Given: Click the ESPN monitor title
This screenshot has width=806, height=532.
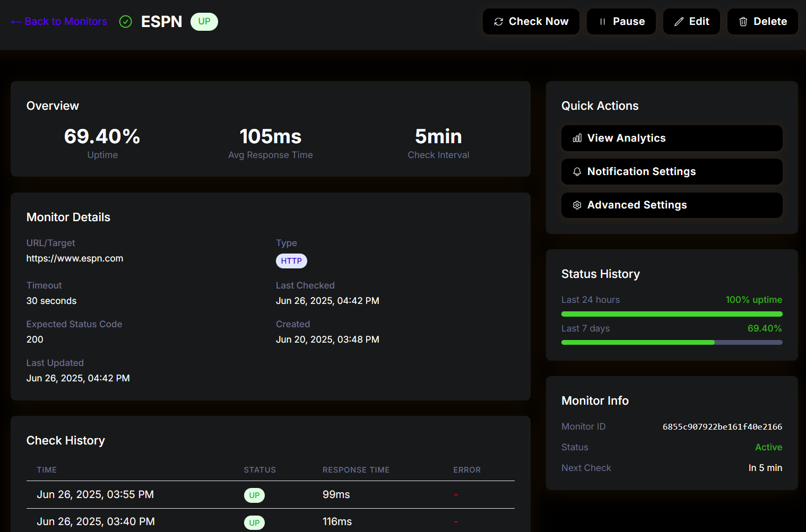Looking at the screenshot, I should click(162, 22).
